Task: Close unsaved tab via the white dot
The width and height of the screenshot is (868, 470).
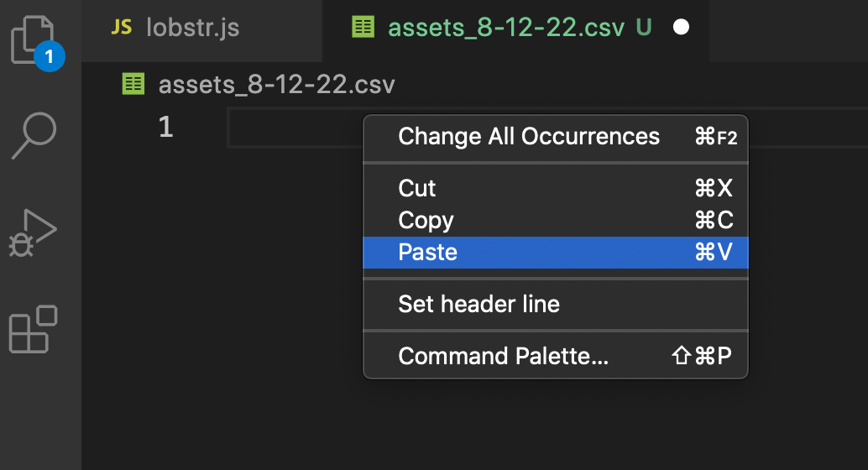Action: click(x=682, y=27)
